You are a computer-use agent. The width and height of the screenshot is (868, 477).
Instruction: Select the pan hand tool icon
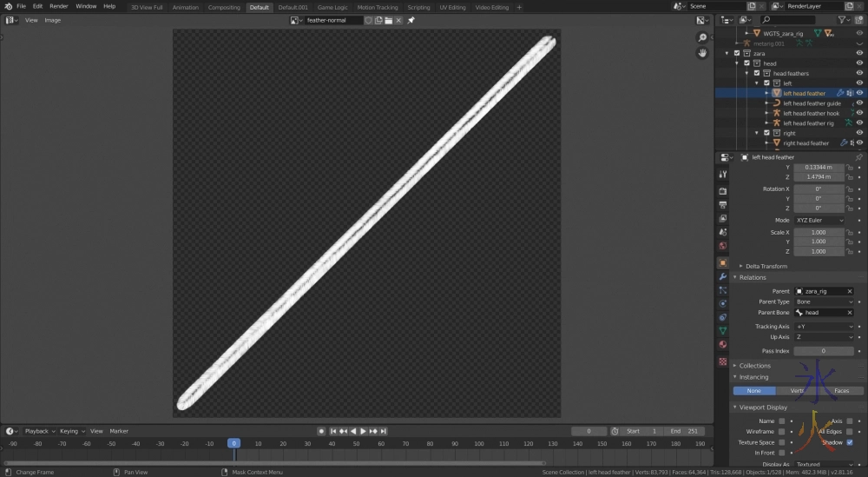[x=702, y=53]
